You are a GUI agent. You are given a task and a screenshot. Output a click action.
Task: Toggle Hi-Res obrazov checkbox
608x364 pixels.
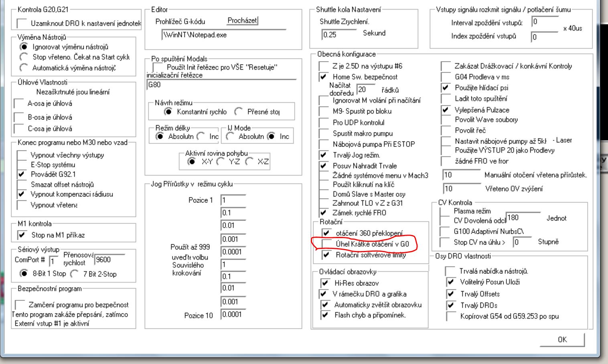324,283
